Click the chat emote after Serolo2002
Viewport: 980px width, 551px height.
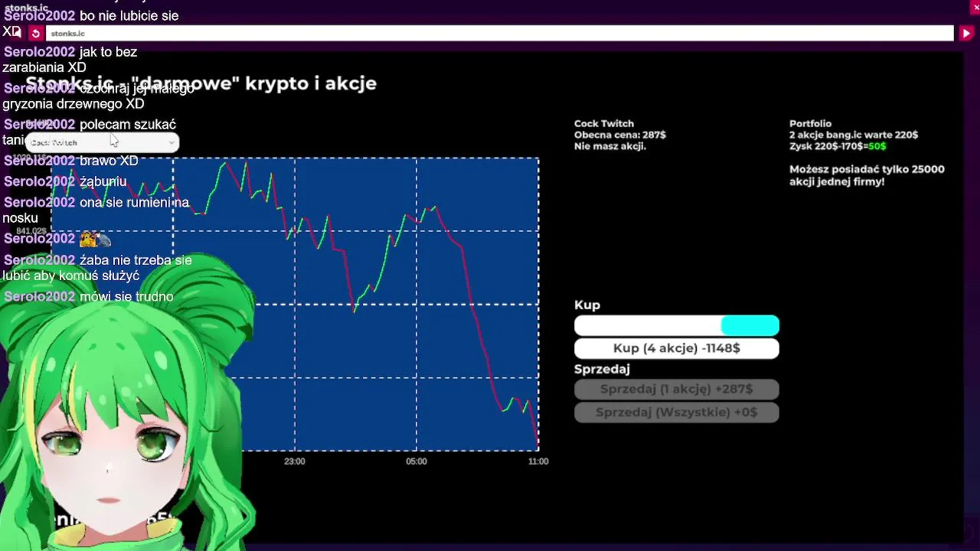coord(95,240)
